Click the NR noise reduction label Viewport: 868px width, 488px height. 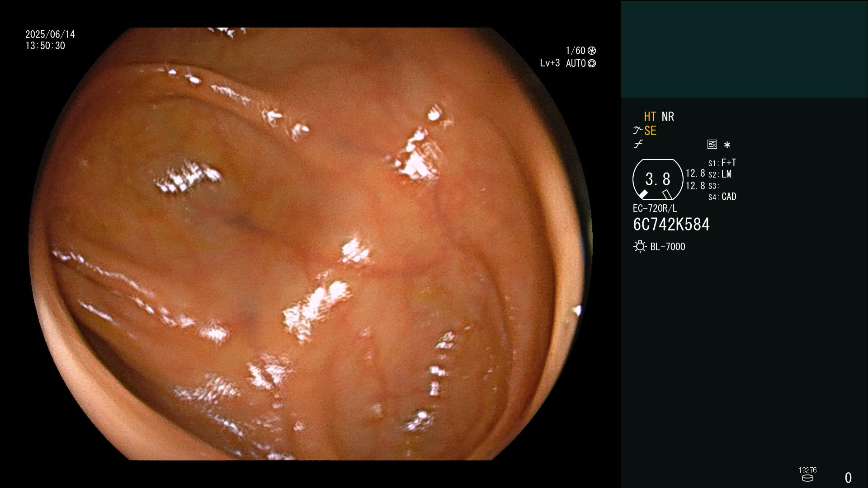tap(668, 117)
